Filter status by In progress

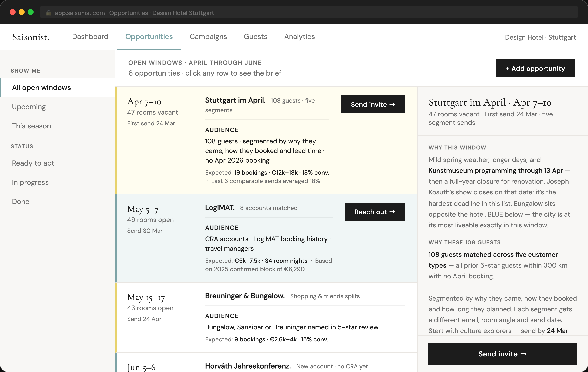[30, 182]
